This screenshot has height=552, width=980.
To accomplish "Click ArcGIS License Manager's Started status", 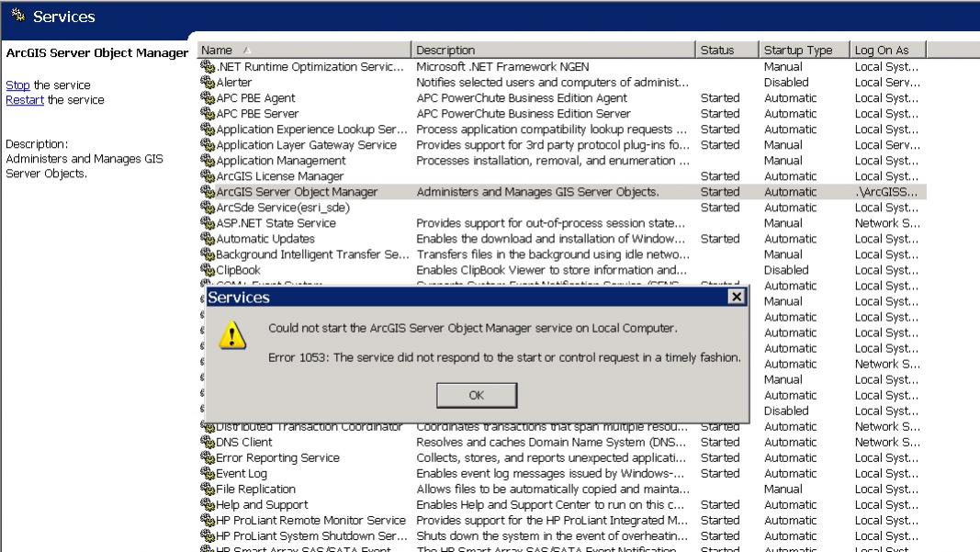I will pyautogui.click(x=720, y=176).
